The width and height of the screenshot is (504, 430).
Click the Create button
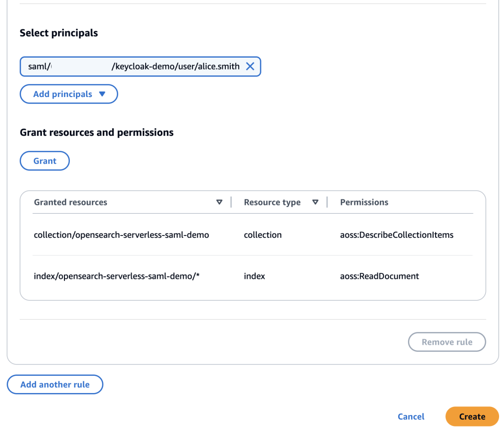coord(472,417)
